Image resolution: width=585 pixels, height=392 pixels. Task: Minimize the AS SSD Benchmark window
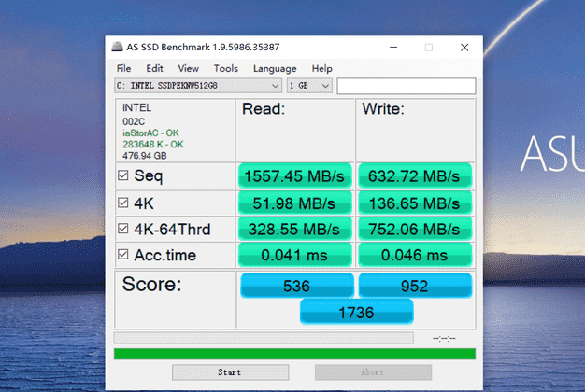(393, 48)
